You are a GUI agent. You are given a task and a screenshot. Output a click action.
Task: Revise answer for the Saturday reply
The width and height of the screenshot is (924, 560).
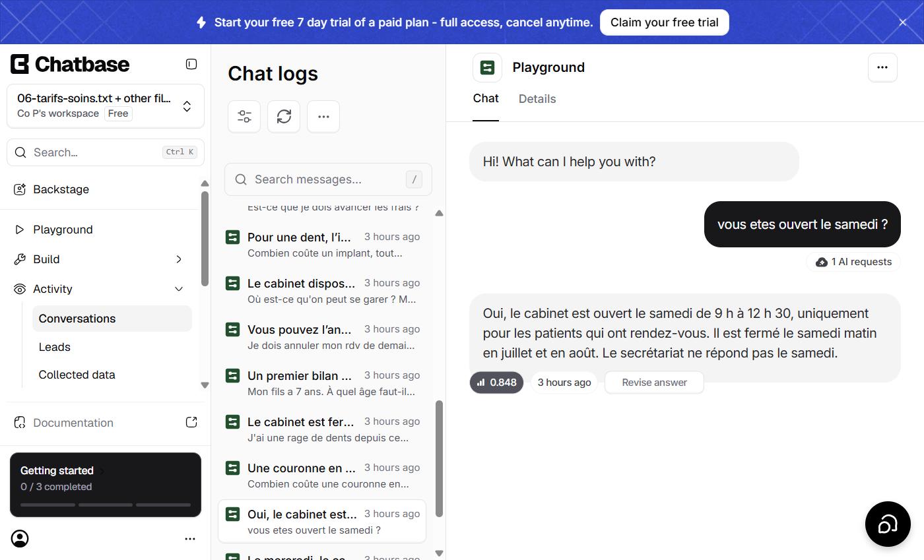pyautogui.click(x=654, y=383)
